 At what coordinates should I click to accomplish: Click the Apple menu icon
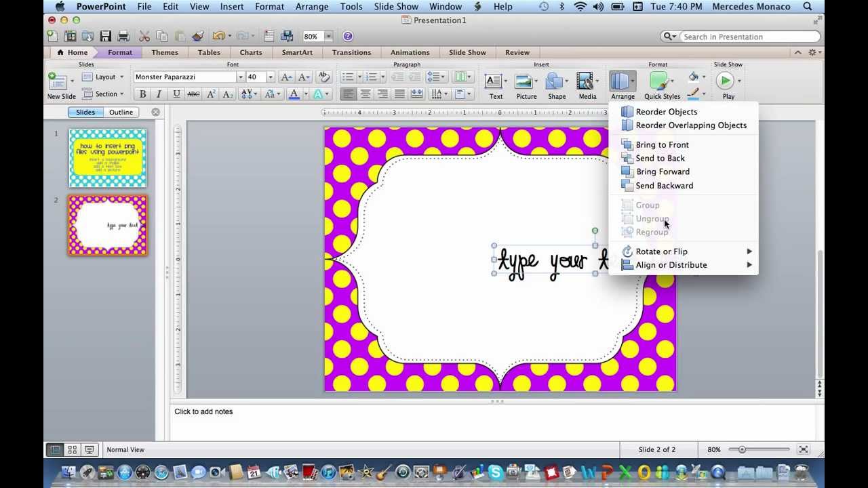[x=60, y=7]
